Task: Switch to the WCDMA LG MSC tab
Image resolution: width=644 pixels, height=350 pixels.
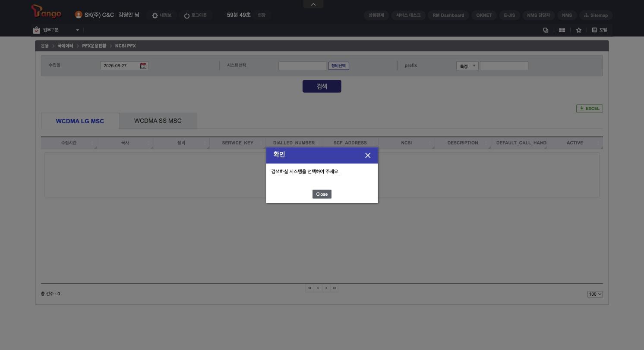Action: tap(80, 121)
